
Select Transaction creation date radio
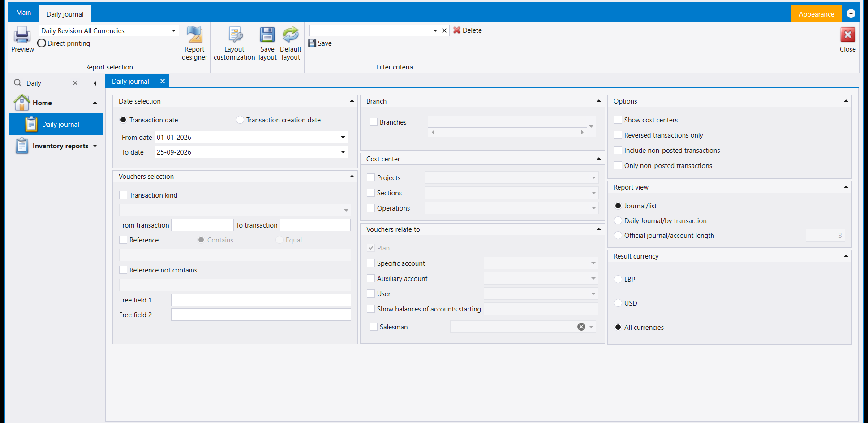[240, 120]
